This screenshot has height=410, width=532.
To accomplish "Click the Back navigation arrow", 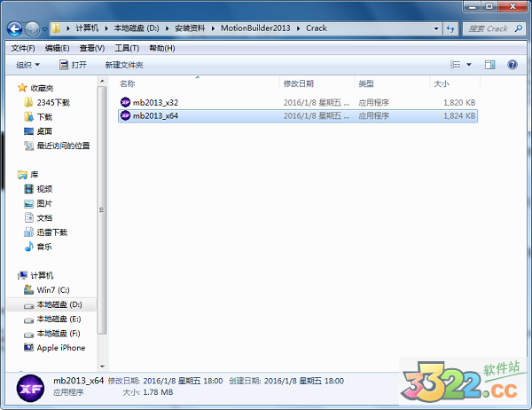I will pos(14,29).
